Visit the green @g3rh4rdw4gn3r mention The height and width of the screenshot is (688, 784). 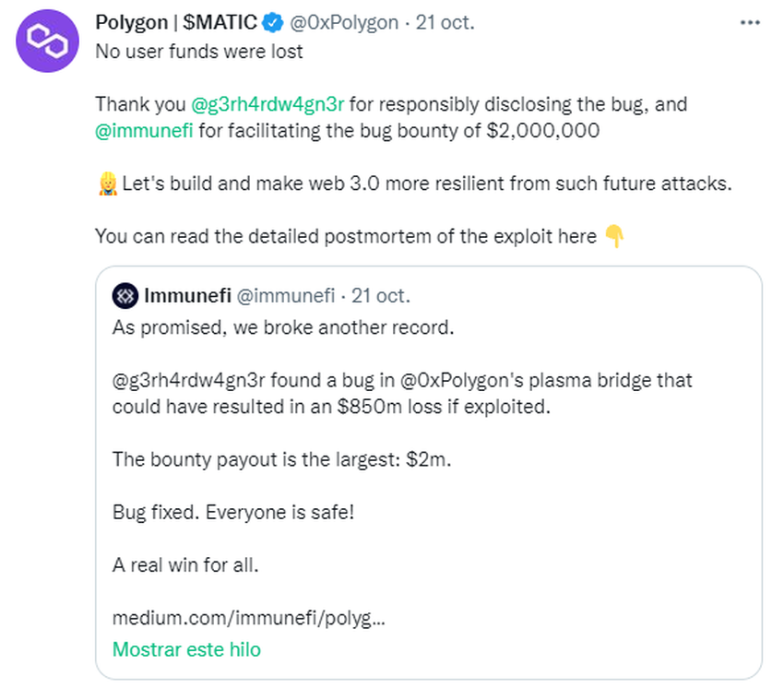tap(267, 104)
